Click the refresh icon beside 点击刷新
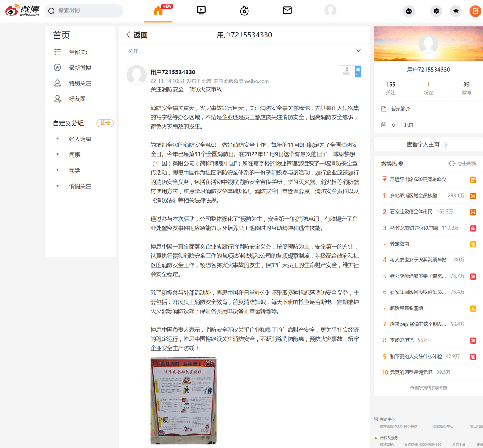The width and height of the screenshot is (483, 448). 452,163
